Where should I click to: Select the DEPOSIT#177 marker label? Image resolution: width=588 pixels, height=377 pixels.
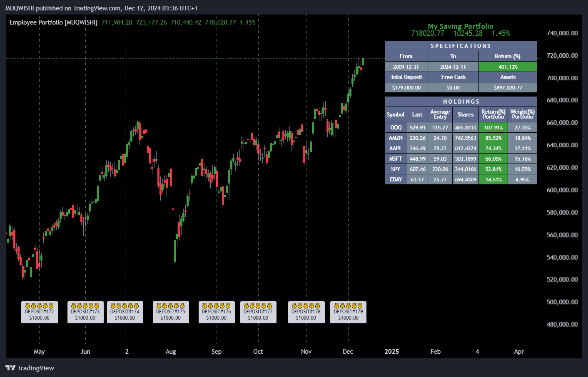[258, 312]
